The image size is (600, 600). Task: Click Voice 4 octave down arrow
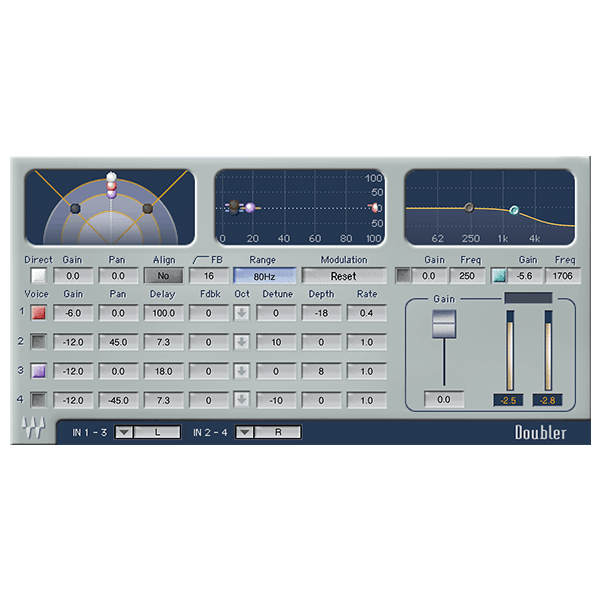coord(242,400)
